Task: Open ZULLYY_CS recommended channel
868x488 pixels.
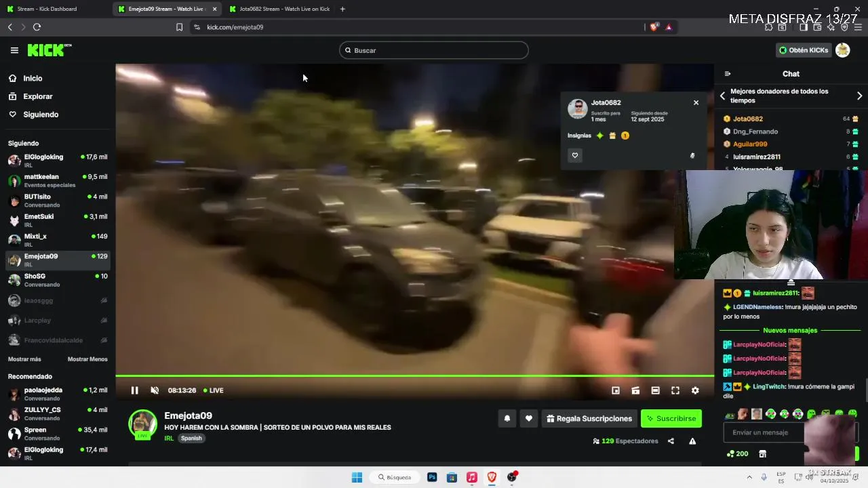Action: point(57,413)
